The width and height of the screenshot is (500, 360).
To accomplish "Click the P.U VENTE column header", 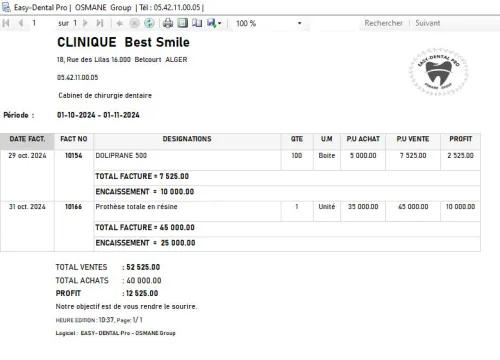I will 413,141.
